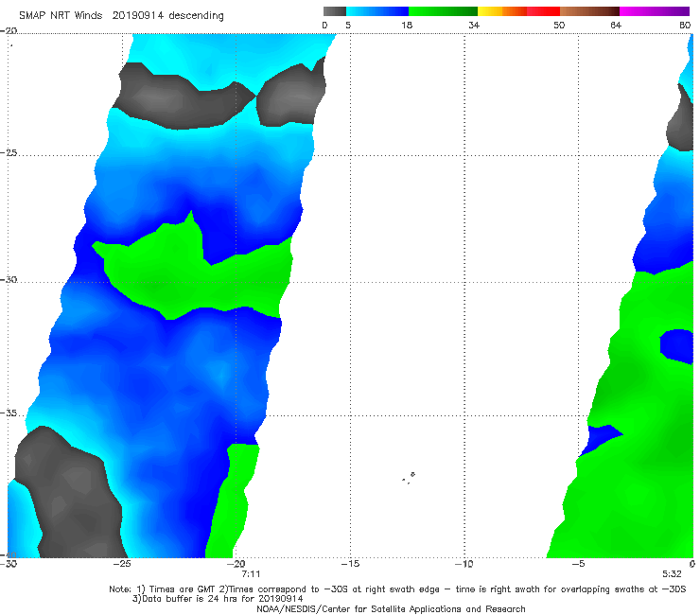Click the 'SMAP NRT Winds 20190914 descending' title
Screen dimensions: 700x615
click(121, 15)
